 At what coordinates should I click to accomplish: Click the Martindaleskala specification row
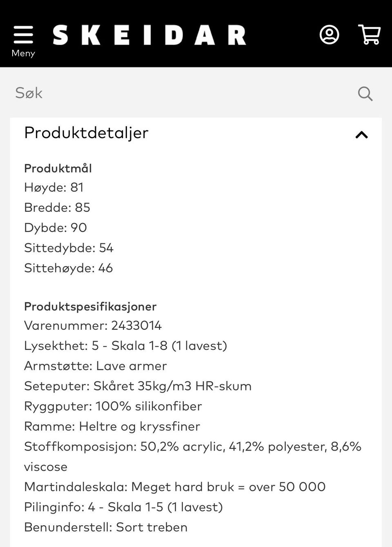[175, 486]
